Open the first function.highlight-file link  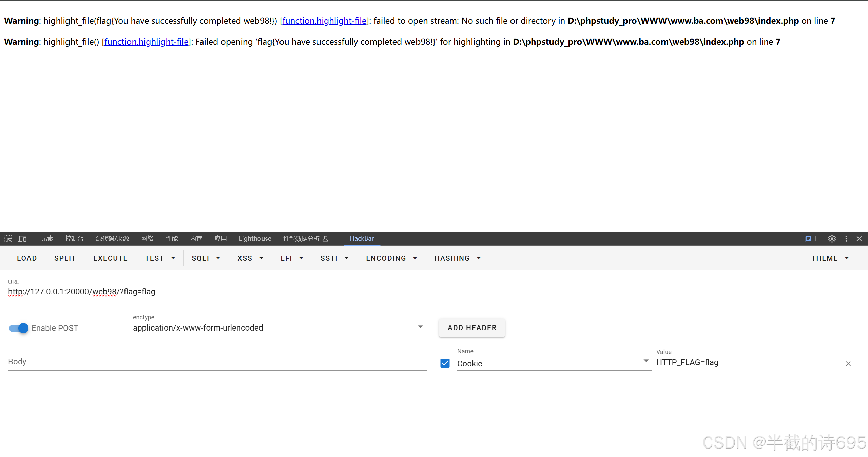pos(324,21)
